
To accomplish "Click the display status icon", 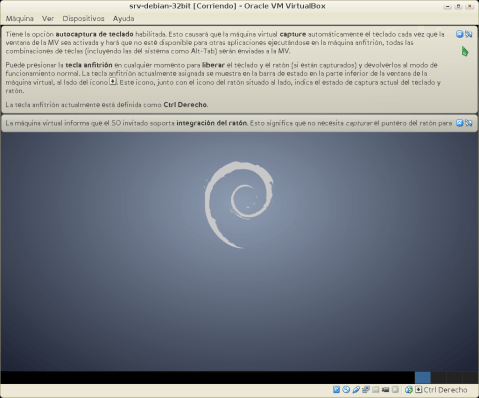I will (x=385, y=390).
